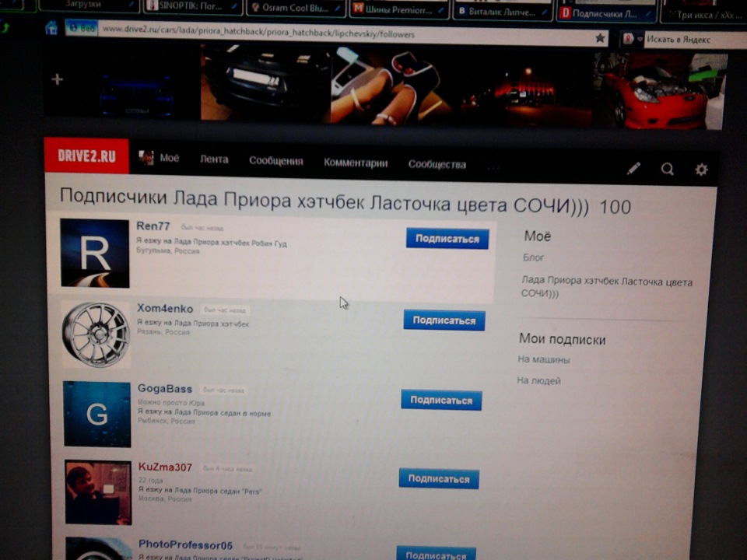Click the pencil write icon

(633, 169)
